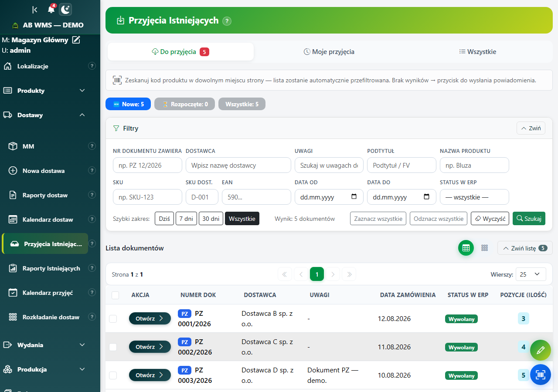Switch to grid tiles view icon
The image size is (558, 392).
[484, 248]
